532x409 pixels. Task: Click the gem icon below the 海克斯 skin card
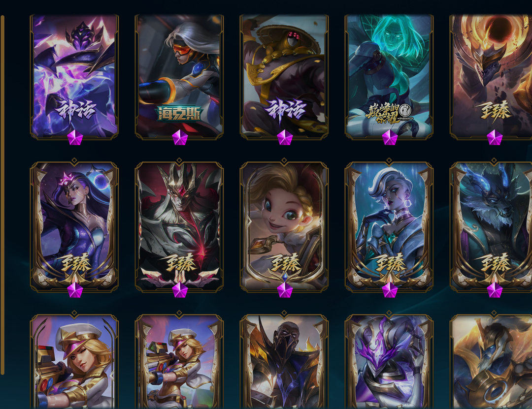(x=180, y=138)
